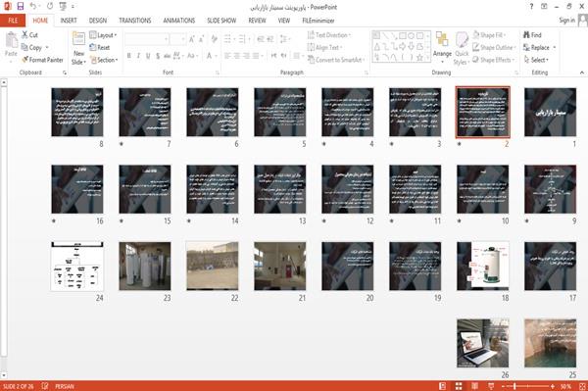The height and width of the screenshot is (391, 588).
Task: Select slide 24 organization chart thumbnail
Action: [x=77, y=267]
